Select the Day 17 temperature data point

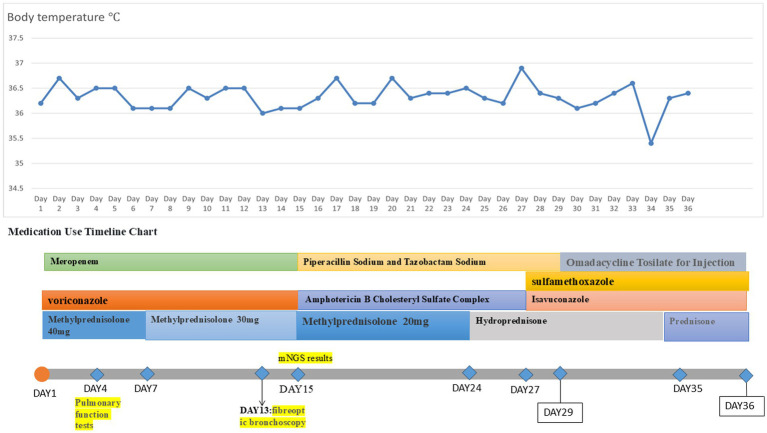coord(337,78)
